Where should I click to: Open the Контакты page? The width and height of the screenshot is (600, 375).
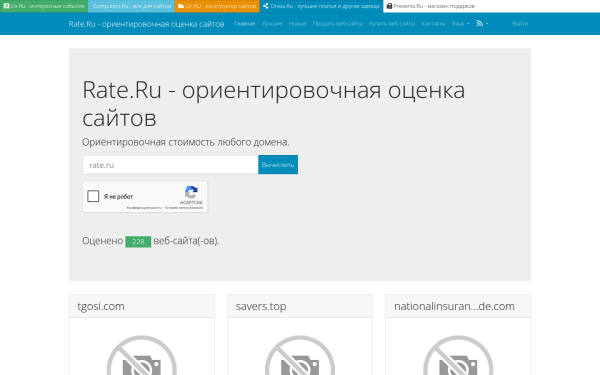433,24
